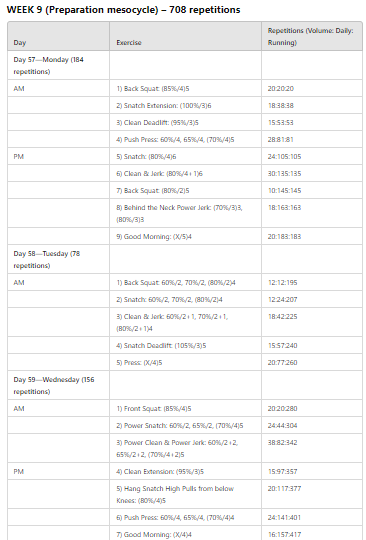Select the Back Squat (85%/4)5 cell
The image size is (366, 540).
tap(186, 89)
